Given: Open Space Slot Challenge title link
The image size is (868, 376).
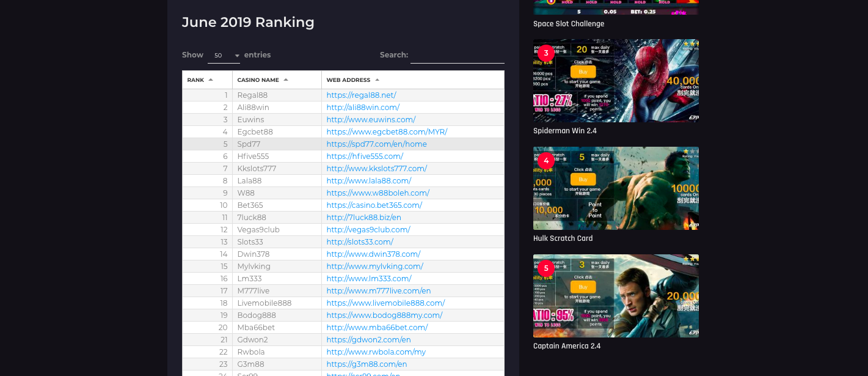Looking at the screenshot, I should pyautogui.click(x=569, y=24).
